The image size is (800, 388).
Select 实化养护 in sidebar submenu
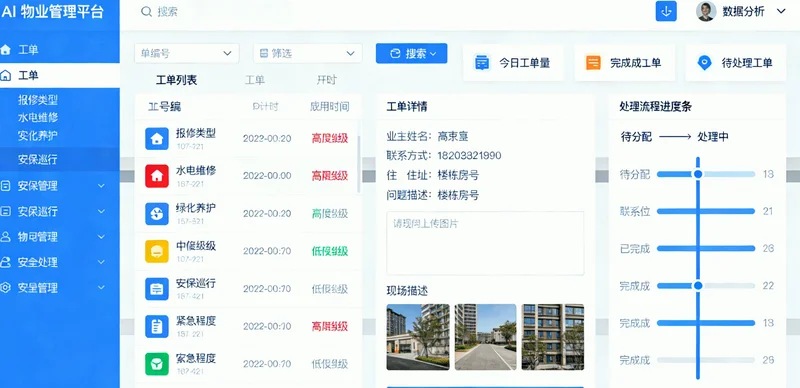(38, 135)
